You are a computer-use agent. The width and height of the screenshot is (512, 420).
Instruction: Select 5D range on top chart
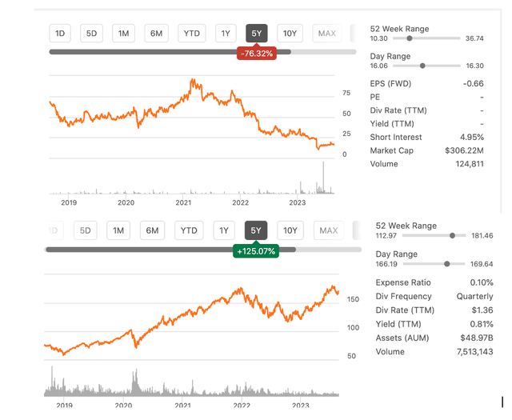click(91, 33)
